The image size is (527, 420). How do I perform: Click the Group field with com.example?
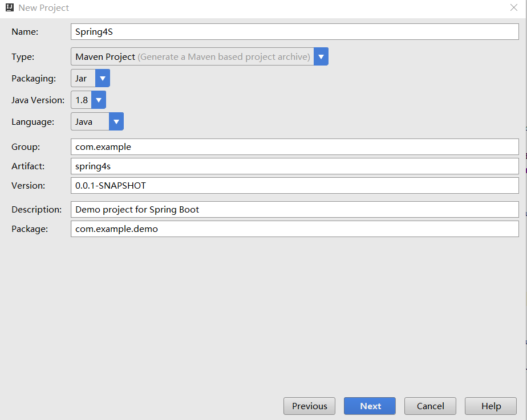[x=295, y=146]
